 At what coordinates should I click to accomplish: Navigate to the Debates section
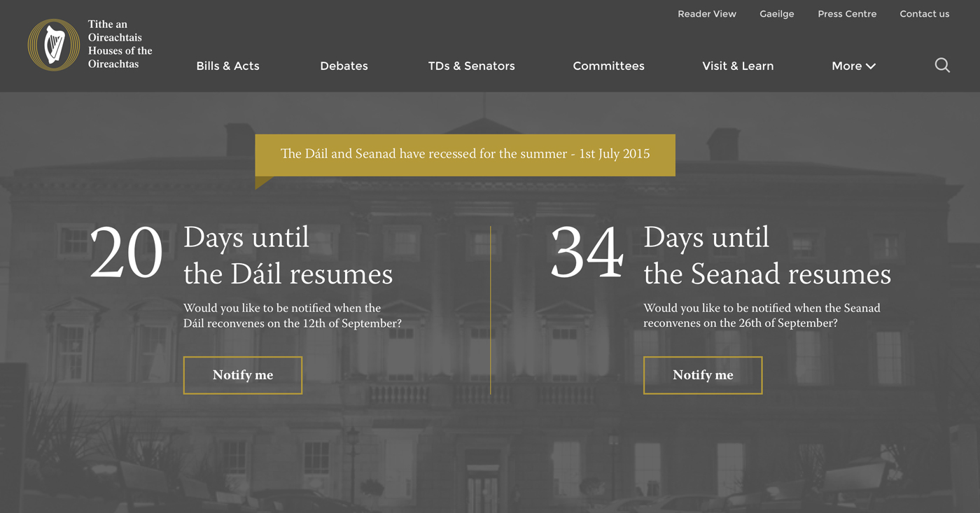pos(344,66)
